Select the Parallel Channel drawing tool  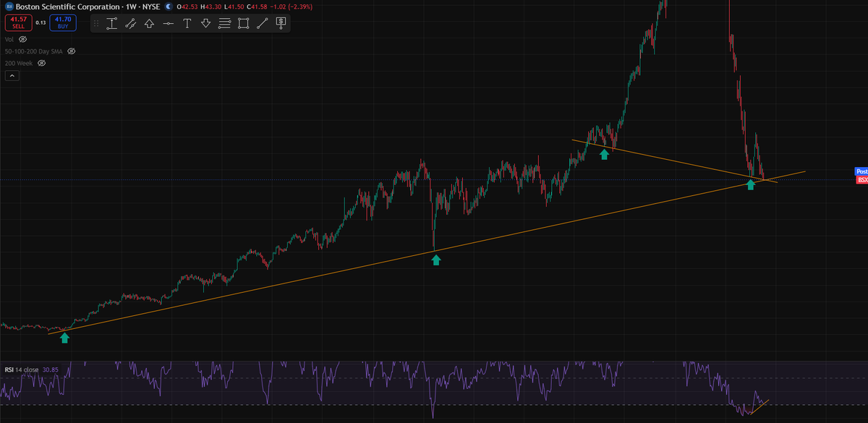(x=131, y=23)
